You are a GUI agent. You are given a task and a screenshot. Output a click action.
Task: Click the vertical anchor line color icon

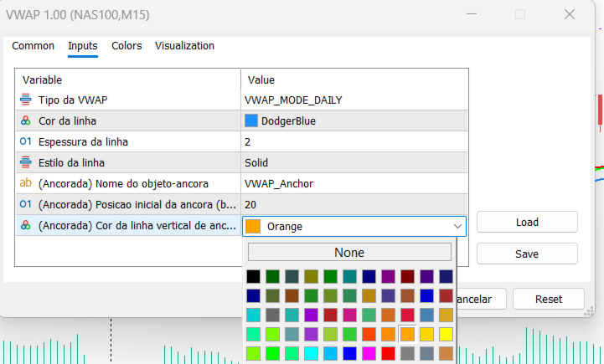click(x=25, y=225)
